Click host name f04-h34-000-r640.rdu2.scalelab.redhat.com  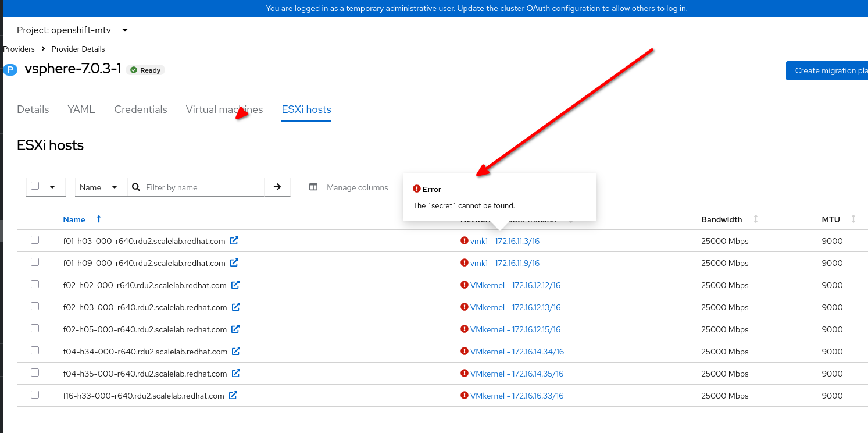tap(145, 352)
